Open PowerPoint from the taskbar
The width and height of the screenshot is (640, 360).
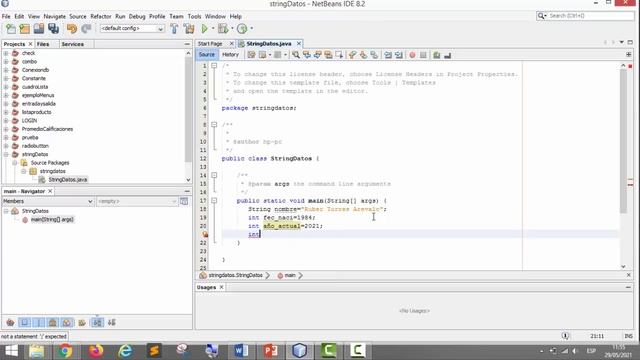point(270,351)
